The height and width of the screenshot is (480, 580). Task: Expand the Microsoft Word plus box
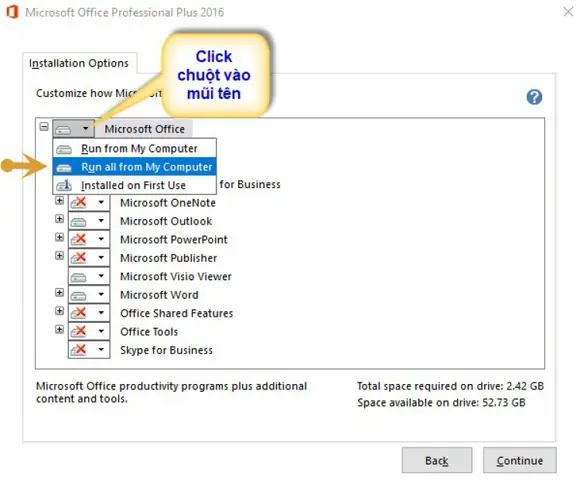coord(59,293)
